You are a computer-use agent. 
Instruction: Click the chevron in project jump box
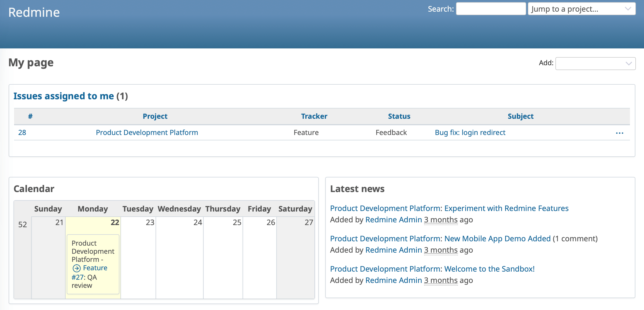point(628,9)
